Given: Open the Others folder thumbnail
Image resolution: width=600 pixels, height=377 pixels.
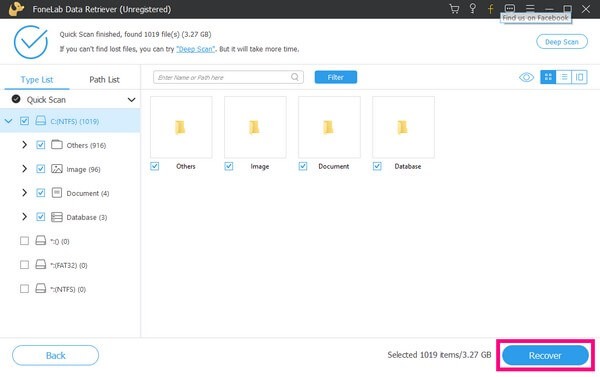Looking at the screenshot, I should tap(181, 127).
